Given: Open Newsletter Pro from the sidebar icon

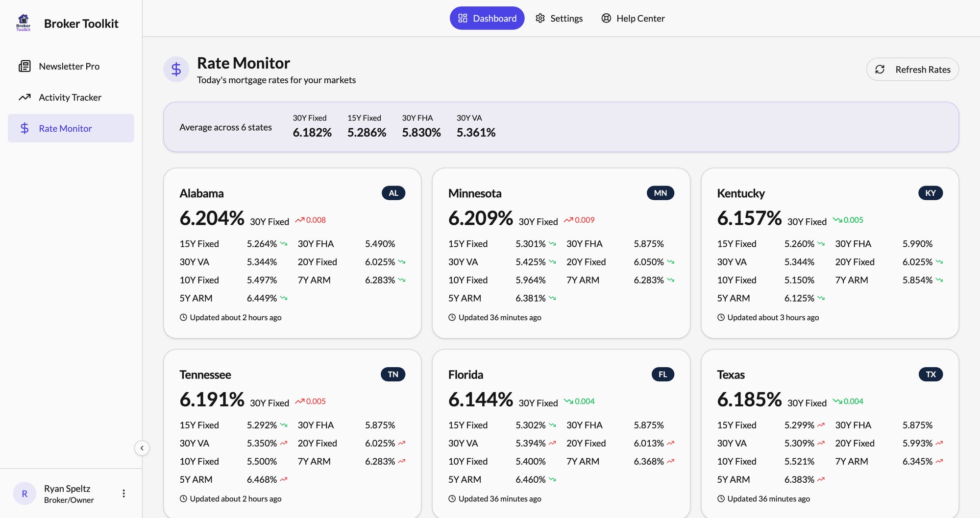Looking at the screenshot, I should click(24, 66).
